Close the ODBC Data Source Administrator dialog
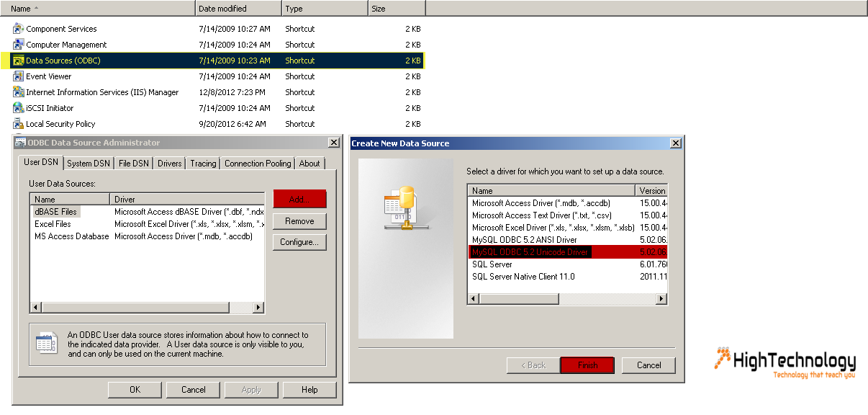The height and width of the screenshot is (415, 868). (x=333, y=143)
